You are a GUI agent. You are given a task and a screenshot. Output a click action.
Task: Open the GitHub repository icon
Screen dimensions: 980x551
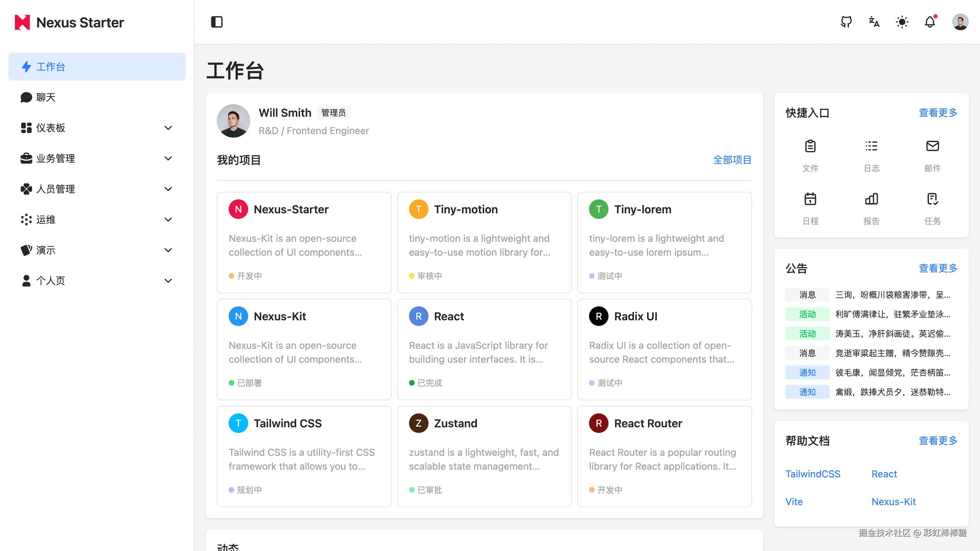pos(847,22)
